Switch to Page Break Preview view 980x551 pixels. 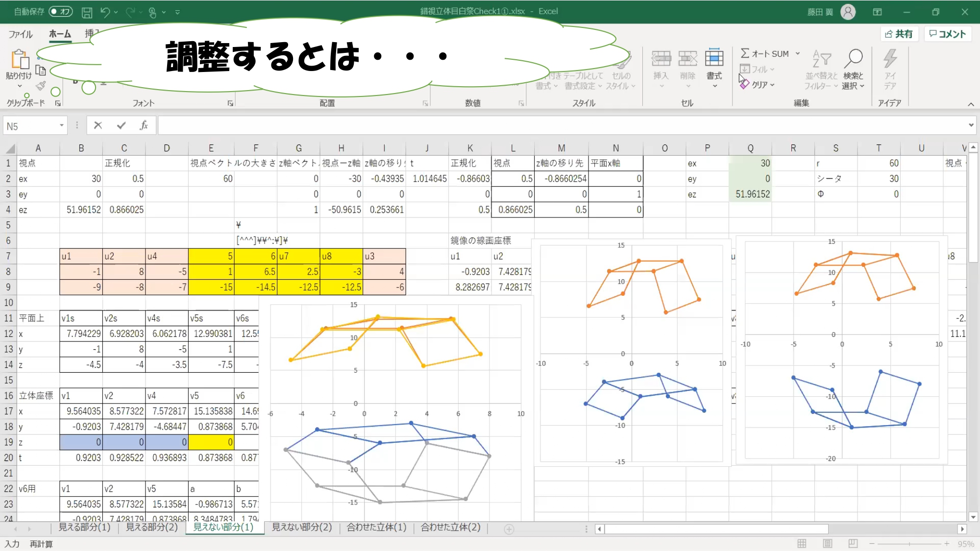pos(853,544)
